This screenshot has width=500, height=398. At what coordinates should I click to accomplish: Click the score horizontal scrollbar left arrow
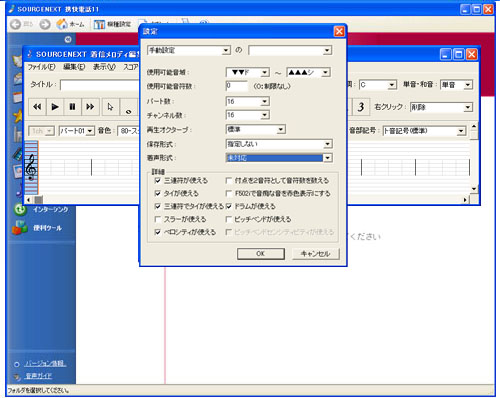click(29, 200)
